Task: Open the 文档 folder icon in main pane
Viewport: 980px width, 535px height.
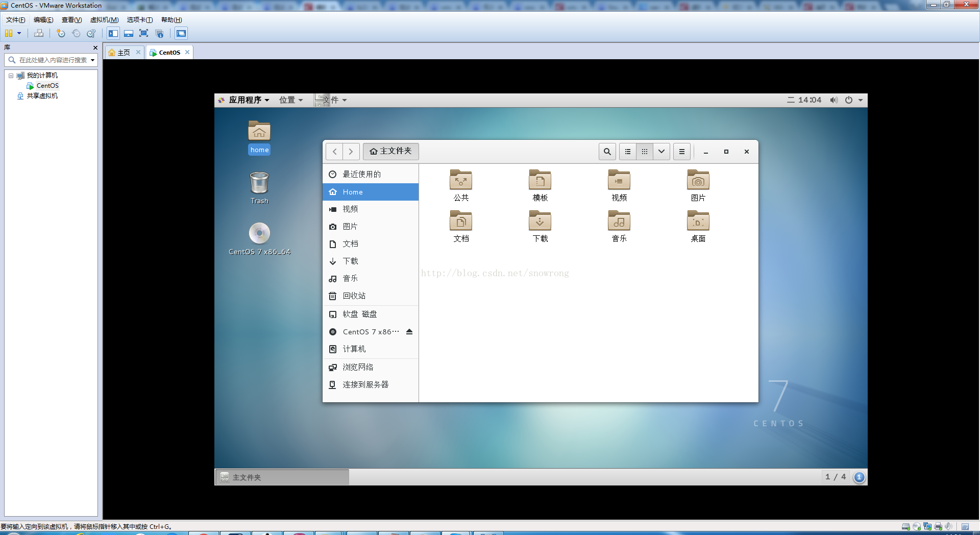Action: point(461,226)
